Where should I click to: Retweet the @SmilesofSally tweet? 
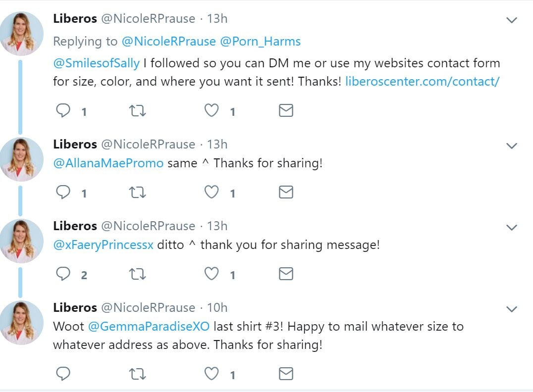(137, 110)
